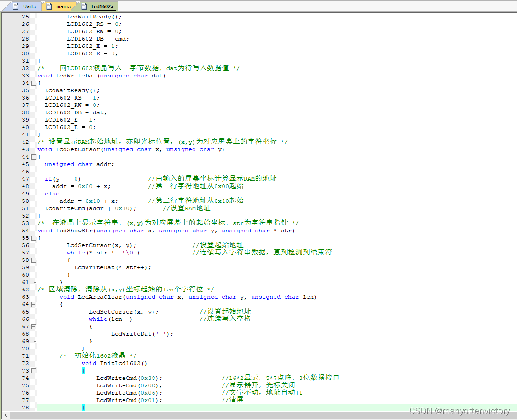The image size is (517, 420).
Task: Switch to the main.c tab
Action: (59, 6)
